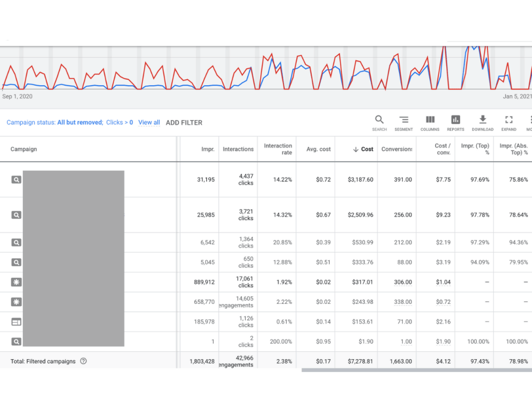Sort by Interactions column header
Image resolution: width=532 pixels, height=399 pixels.
point(238,149)
